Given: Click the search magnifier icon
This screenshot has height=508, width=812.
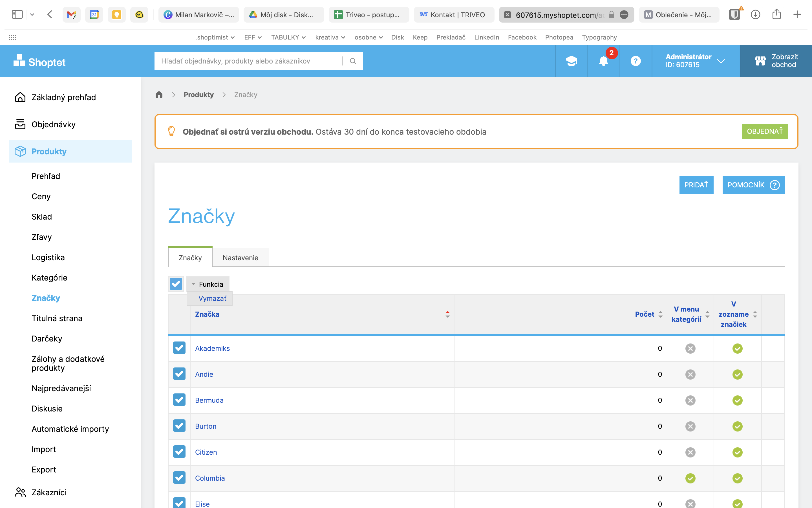Looking at the screenshot, I should click(x=353, y=61).
